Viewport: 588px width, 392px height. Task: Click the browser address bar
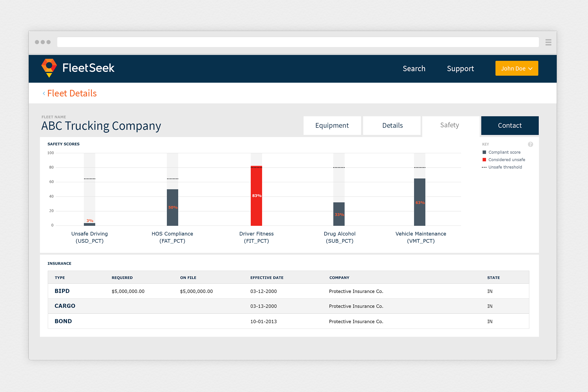pos(297,42)
